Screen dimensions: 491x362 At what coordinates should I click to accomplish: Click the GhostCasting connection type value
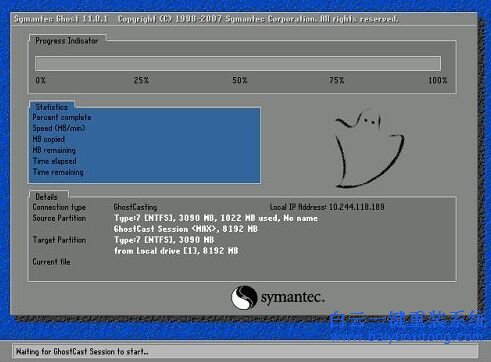135,207
